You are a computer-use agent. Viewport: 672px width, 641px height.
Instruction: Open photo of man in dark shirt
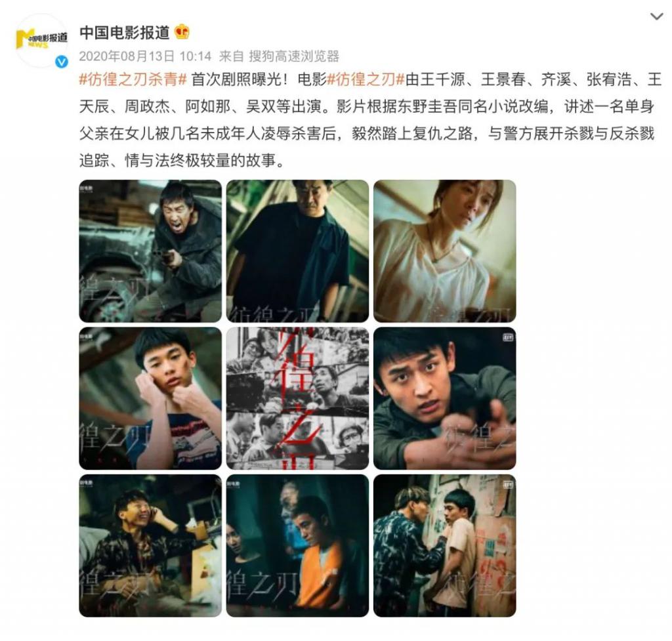[297, 251]
